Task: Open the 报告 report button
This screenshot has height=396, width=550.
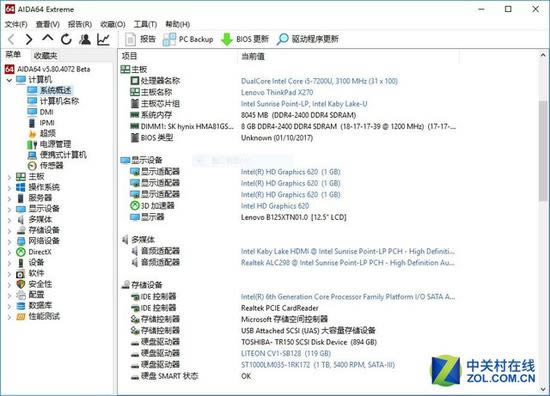Action: click(x=140, y=39)
